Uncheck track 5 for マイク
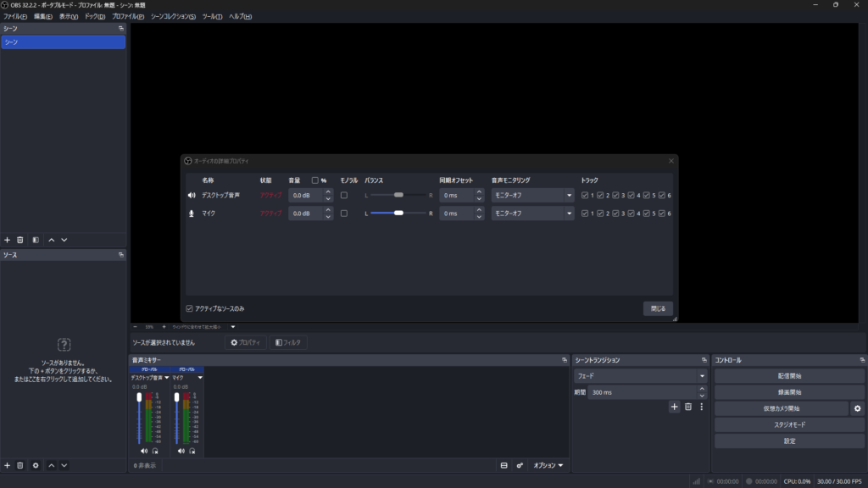 pyautogui.click(x=647, y=213)
